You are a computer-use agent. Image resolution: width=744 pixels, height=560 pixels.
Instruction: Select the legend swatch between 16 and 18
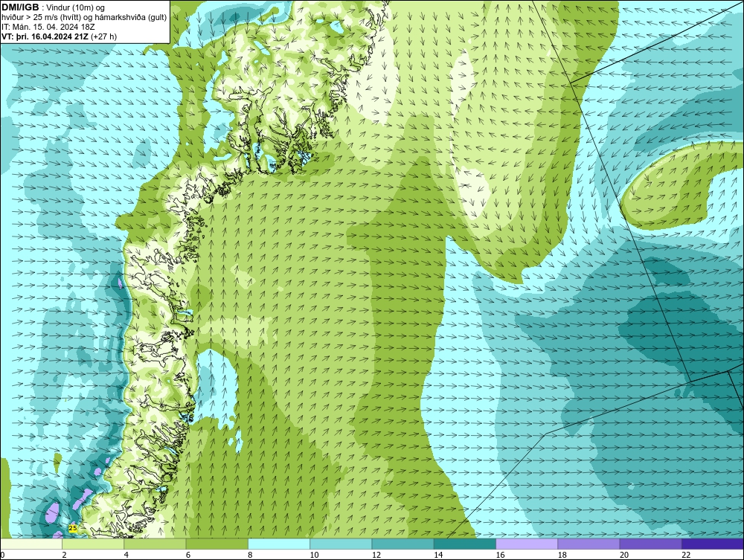click(x=527, y=544)
